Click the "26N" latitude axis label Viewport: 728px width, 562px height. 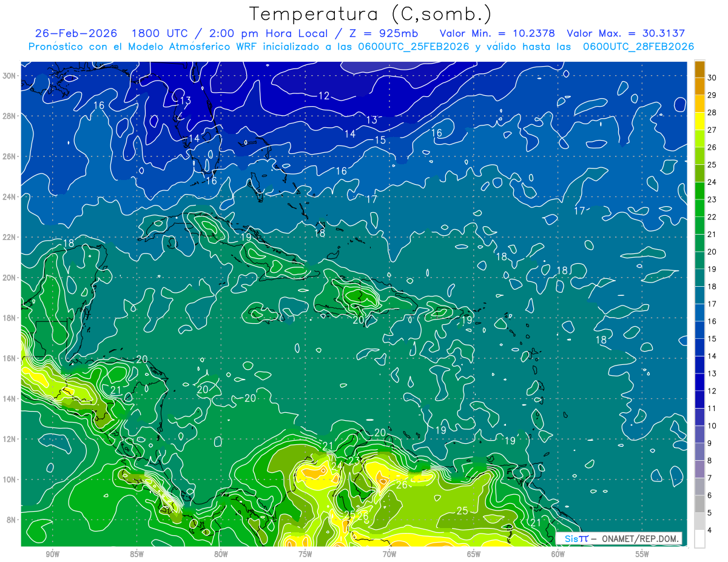click(9, 156)
